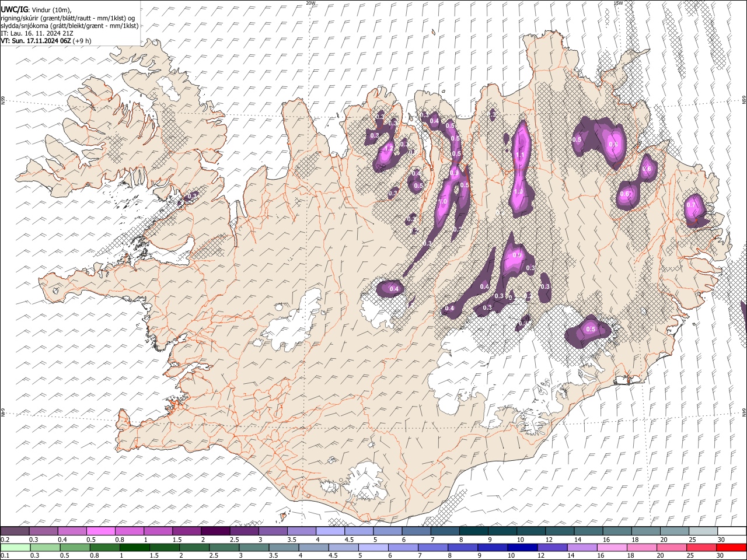Click the '0.4' label under the upper legend
Screen dimensions: 747x560
click(x=62, y=540)
